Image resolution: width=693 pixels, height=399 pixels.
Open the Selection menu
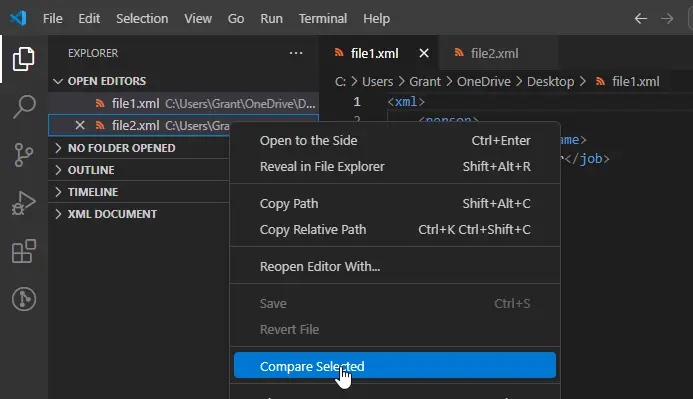142,19
